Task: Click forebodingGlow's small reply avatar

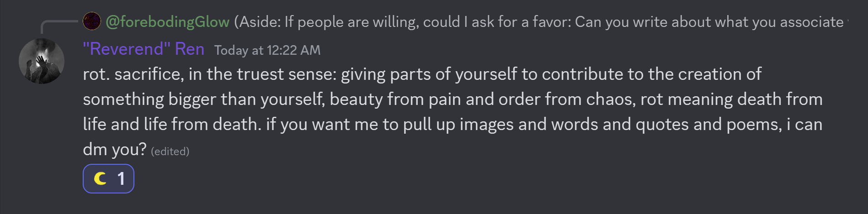Action: click(x=92, y=21)
